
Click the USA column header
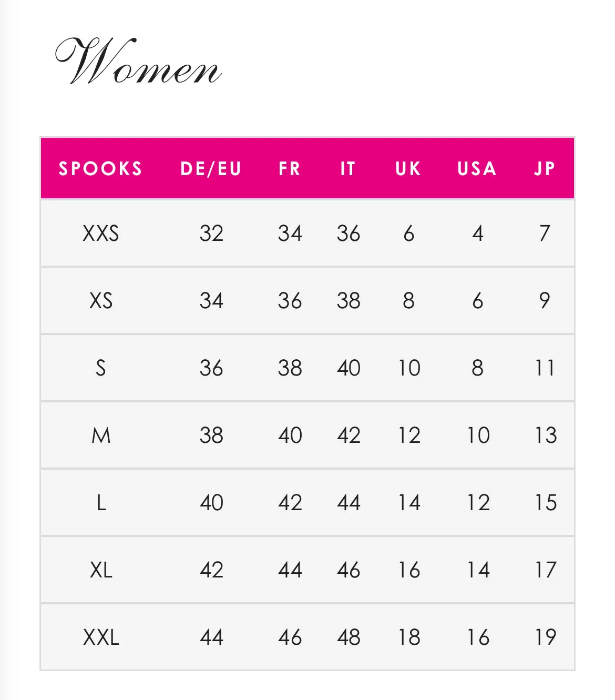[477, 168]
